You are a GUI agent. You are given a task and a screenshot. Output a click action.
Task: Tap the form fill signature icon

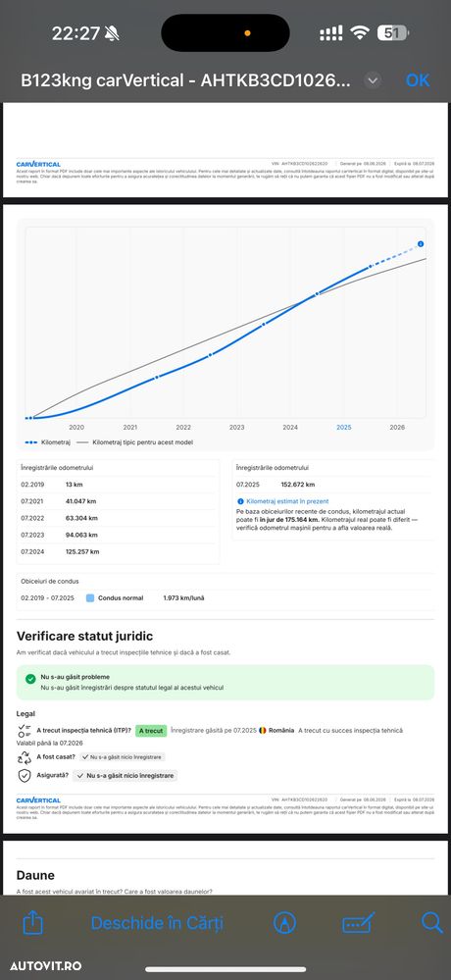[359, 922]
